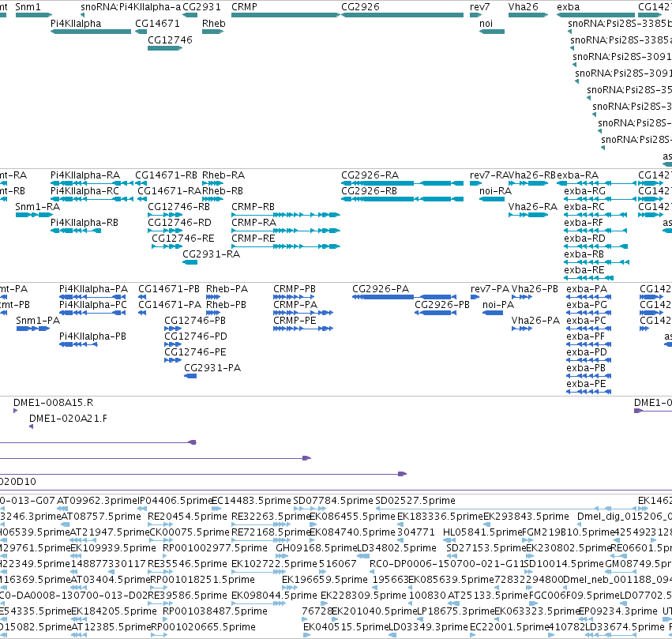Click transcript Pi4KIIalpha-RB
Viewport: 672px width, 639px height.
(84, 223)
